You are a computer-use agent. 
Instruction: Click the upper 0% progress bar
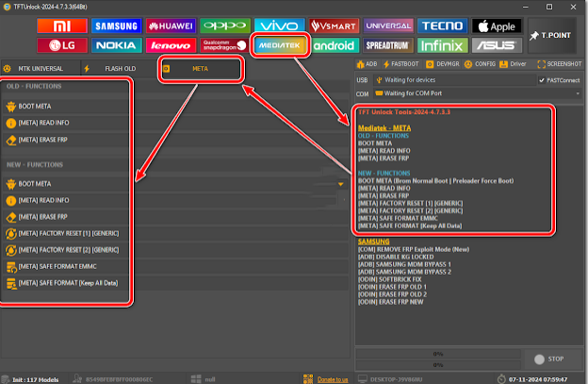[438, 354]
